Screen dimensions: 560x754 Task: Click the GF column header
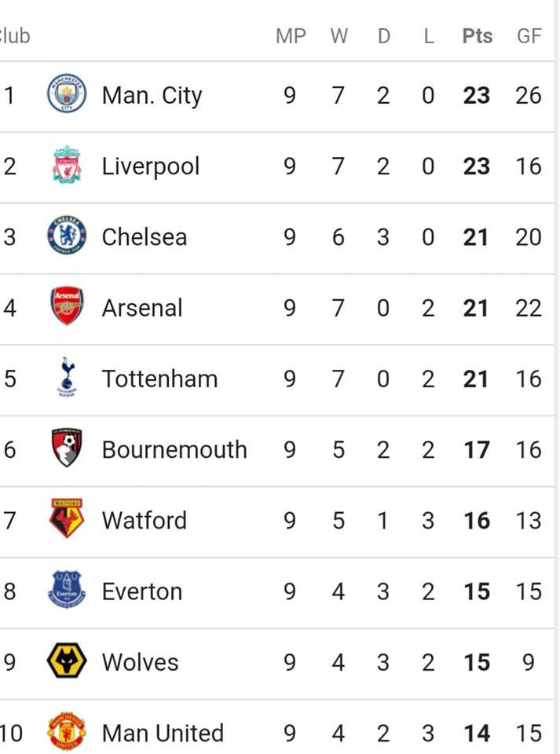[x=529, y=36]
